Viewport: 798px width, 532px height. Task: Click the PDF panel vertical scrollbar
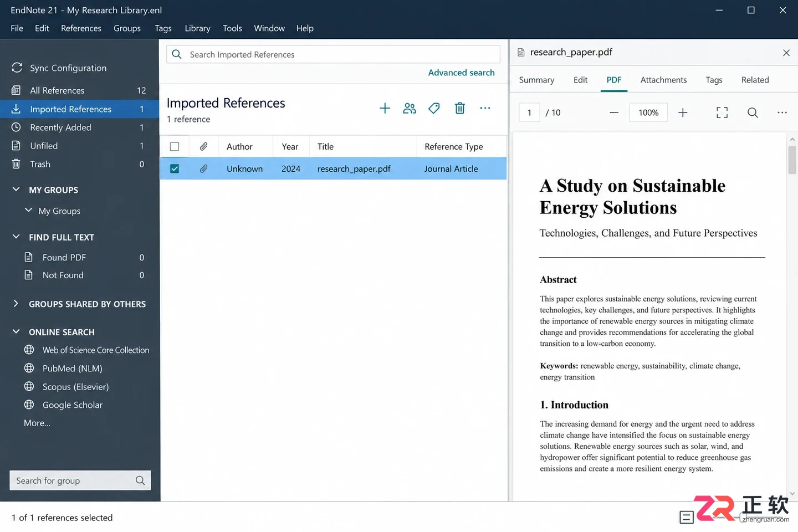tap(792, 316)
